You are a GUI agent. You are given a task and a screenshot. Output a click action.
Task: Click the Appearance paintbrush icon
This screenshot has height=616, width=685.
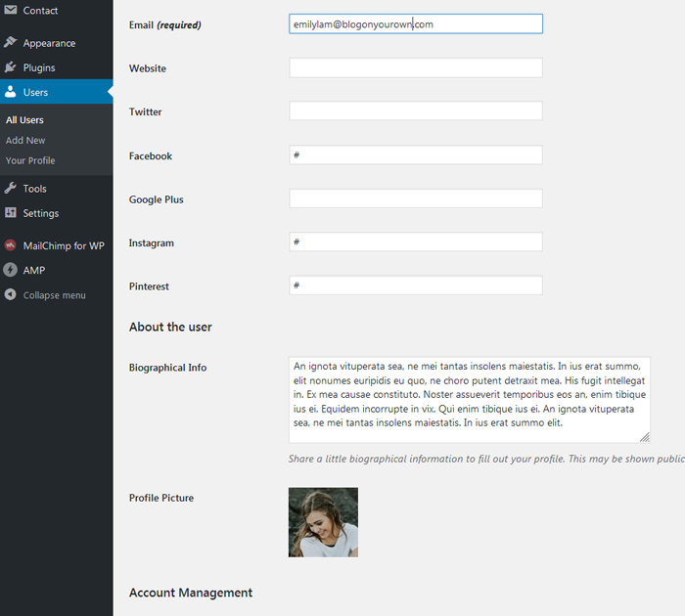10,42
